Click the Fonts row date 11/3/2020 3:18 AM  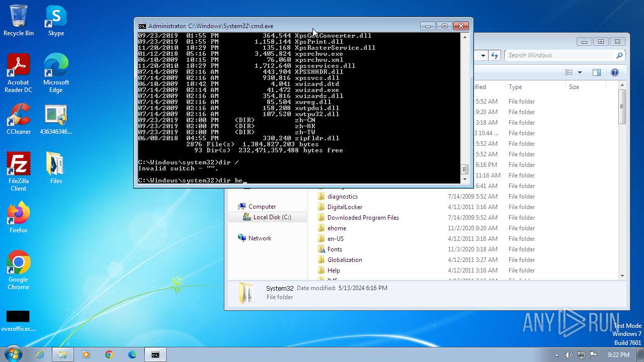(x=472, y=249)
